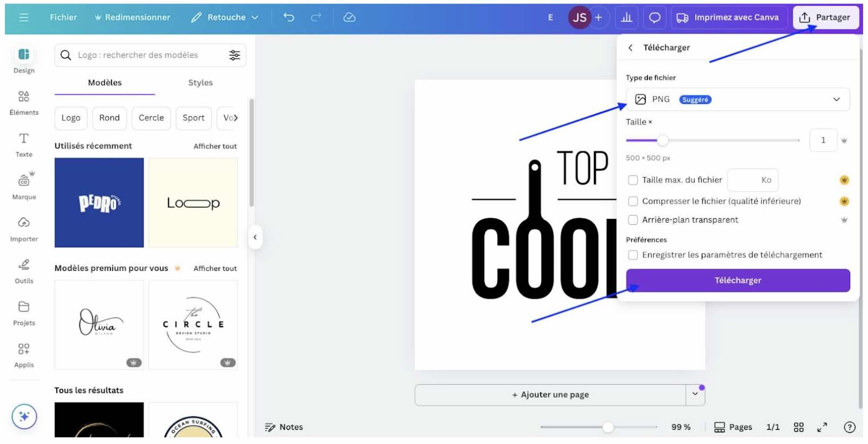Screen dimensions: 868x444
Task: Adjust the Taille size slider
Action: click(663, 140)
